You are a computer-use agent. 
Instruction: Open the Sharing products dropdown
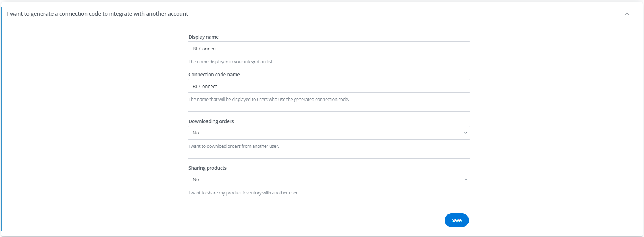pyautogui.click(x=329, y=180)
